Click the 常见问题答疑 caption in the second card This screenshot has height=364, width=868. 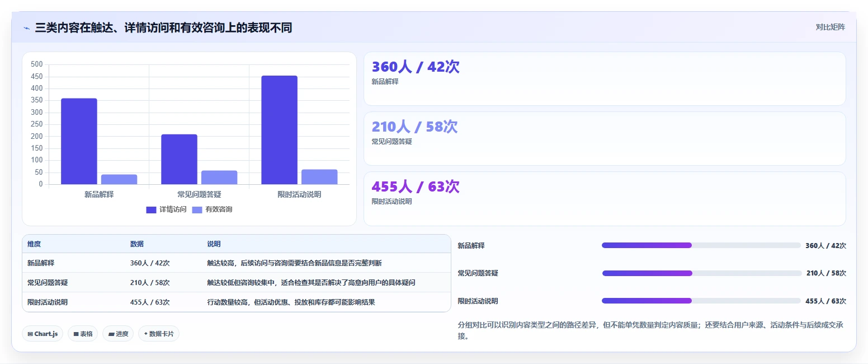click(391, 142)
